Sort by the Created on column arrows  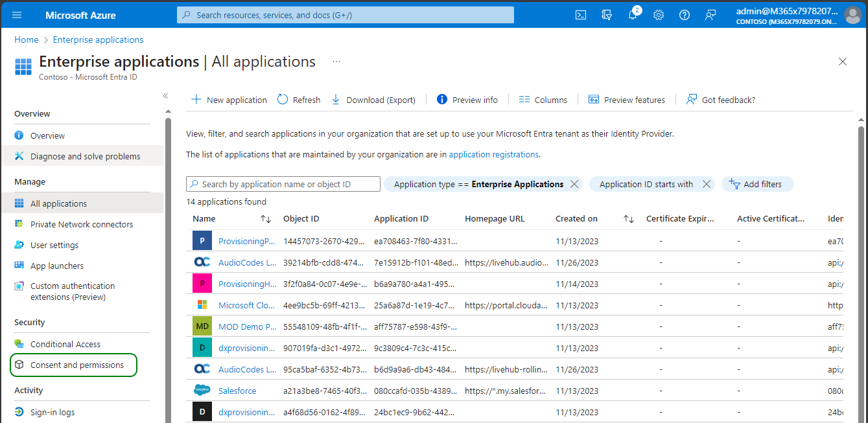[x=629, y=219]
